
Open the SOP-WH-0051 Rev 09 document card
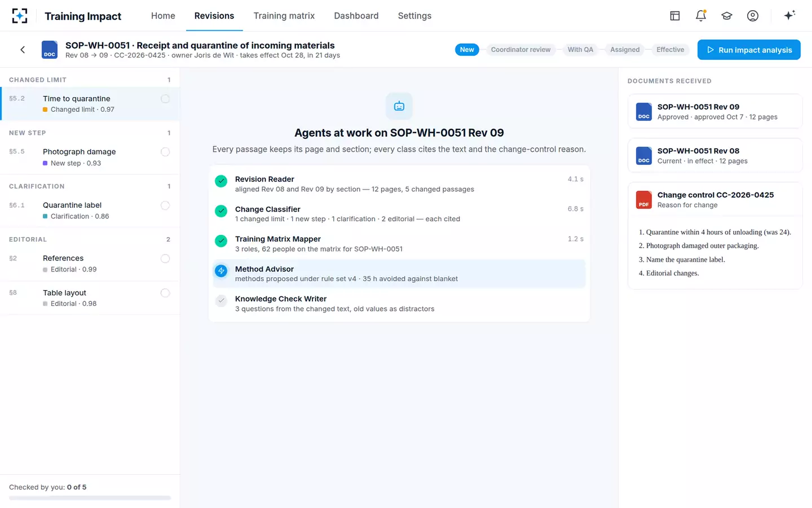715,111
